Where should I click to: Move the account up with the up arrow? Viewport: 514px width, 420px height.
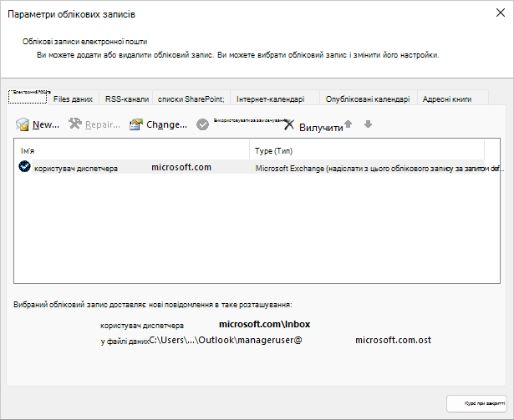tap(349, 124)
